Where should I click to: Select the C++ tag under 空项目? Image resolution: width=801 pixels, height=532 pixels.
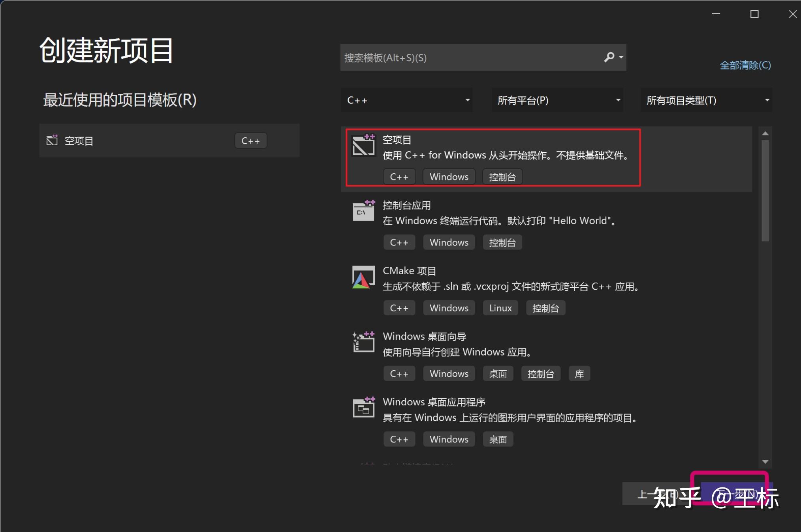[x=399, y=176]
